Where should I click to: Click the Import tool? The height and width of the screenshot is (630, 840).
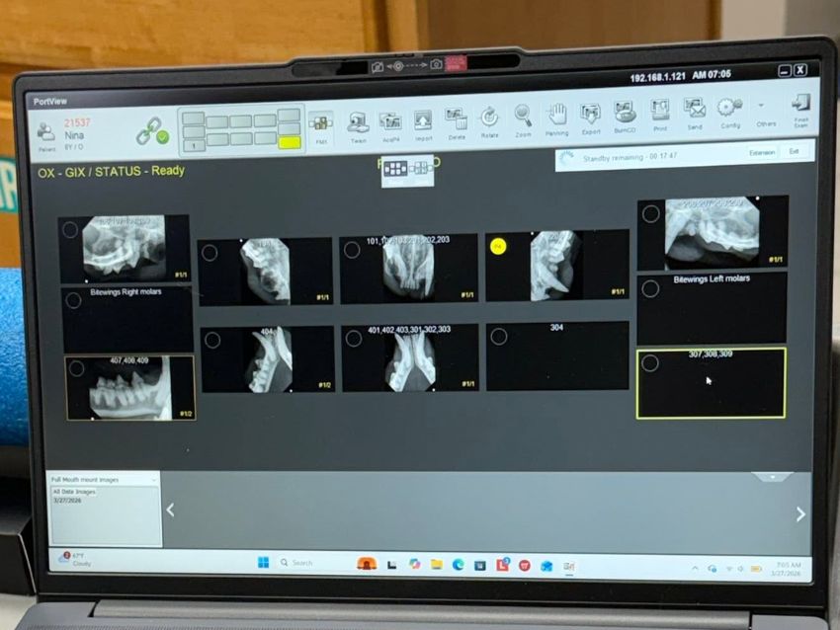tap(423, 124)
